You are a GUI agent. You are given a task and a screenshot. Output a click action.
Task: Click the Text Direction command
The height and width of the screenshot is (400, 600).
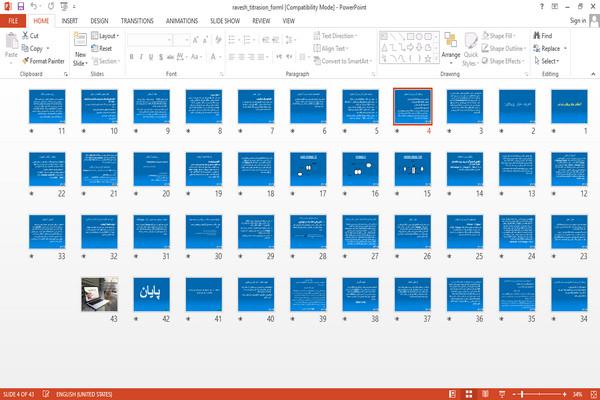click(336, 36)
